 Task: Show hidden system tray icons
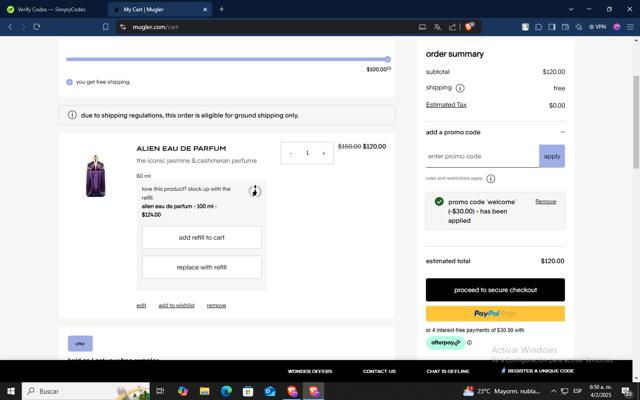553,391
